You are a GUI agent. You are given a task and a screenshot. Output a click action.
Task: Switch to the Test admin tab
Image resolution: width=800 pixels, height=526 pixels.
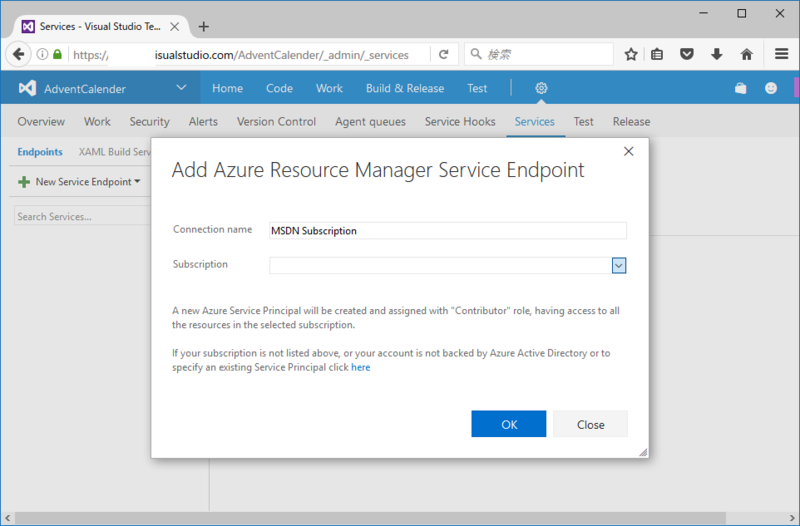(x=583, y=121)
